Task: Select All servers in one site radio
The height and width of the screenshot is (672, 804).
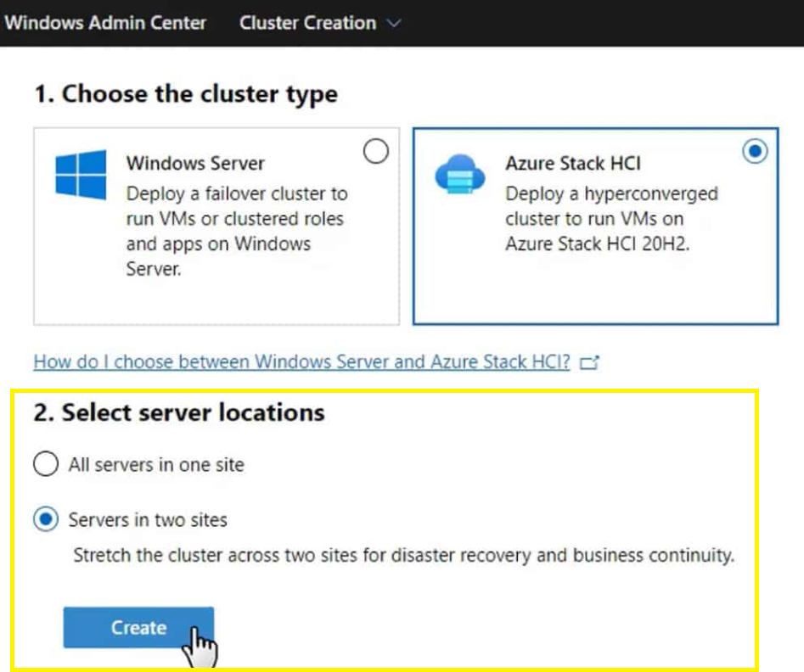Action: tap(46, 464)
